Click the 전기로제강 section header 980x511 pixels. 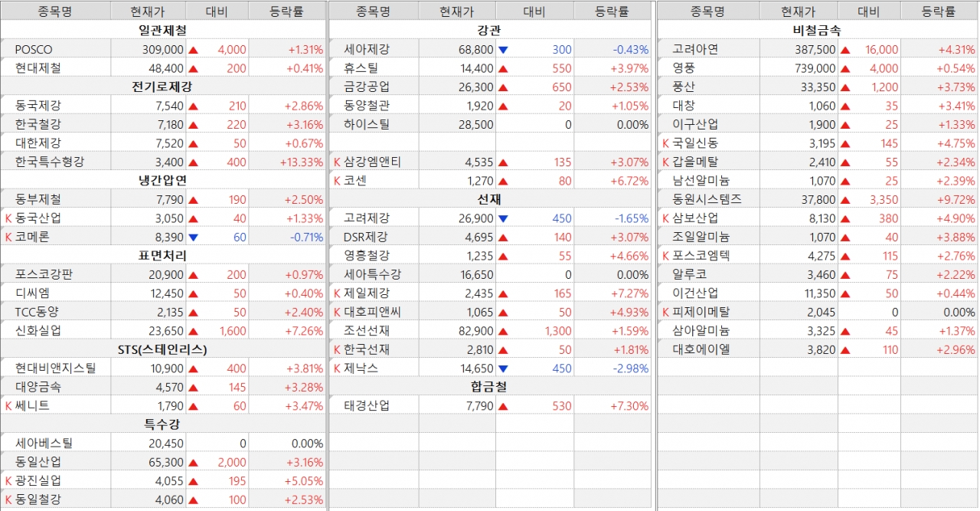pos(162,87)
